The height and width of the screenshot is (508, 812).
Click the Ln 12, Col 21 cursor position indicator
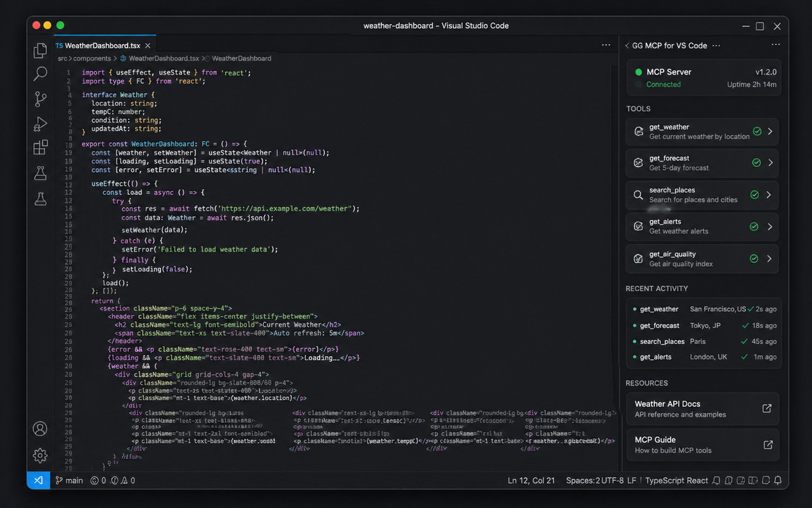tap(531, 481)
